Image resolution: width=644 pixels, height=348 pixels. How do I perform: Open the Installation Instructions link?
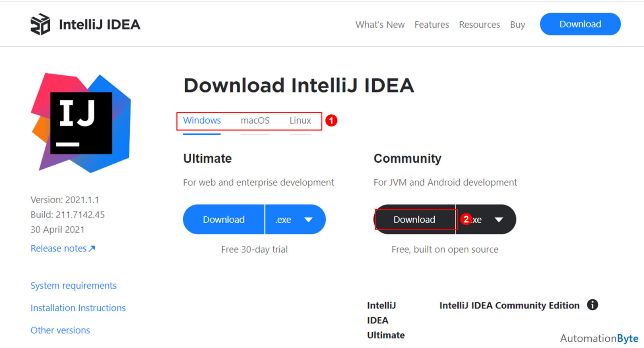tap(78, 308)
